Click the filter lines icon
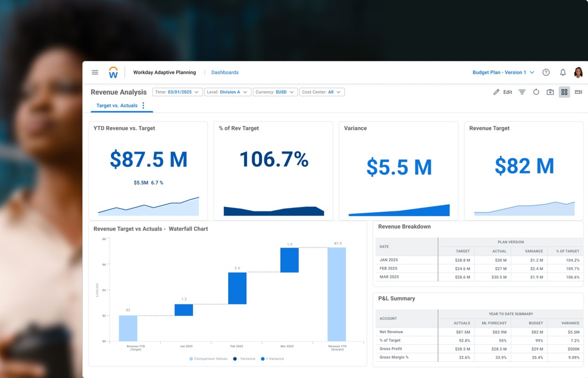Image resolution: width=588 pixels, height=378 pixels. [522, 92]
